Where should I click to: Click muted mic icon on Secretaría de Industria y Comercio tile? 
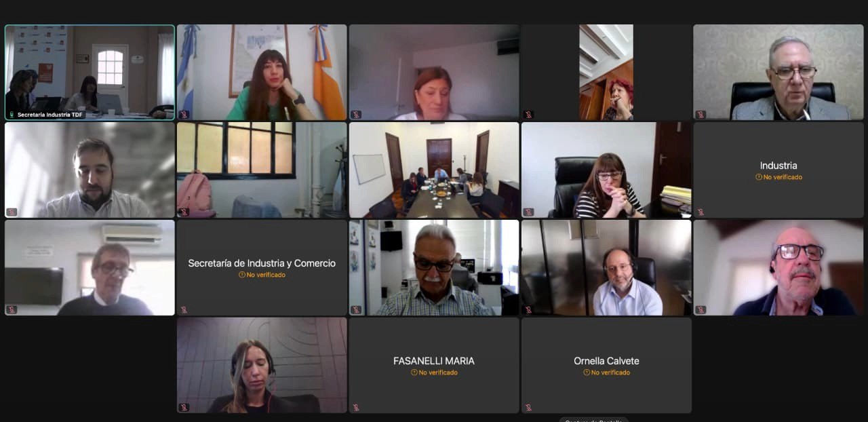point(184,310)
